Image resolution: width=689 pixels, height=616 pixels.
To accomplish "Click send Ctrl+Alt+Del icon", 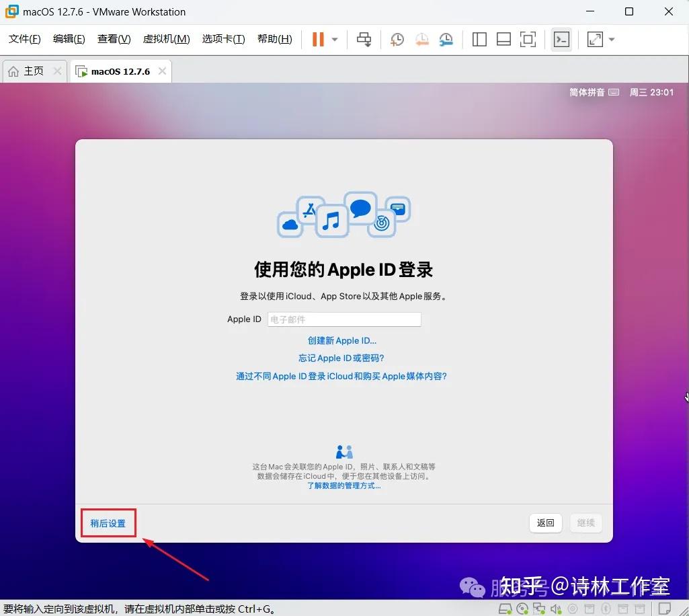I will click(x=364, y=39).
